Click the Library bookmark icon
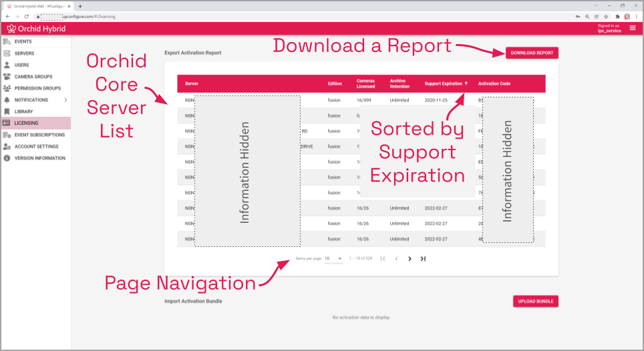Image resolution: width=644 pixels, height=351 pixels. pyautogui.click(x=7, y=111)
